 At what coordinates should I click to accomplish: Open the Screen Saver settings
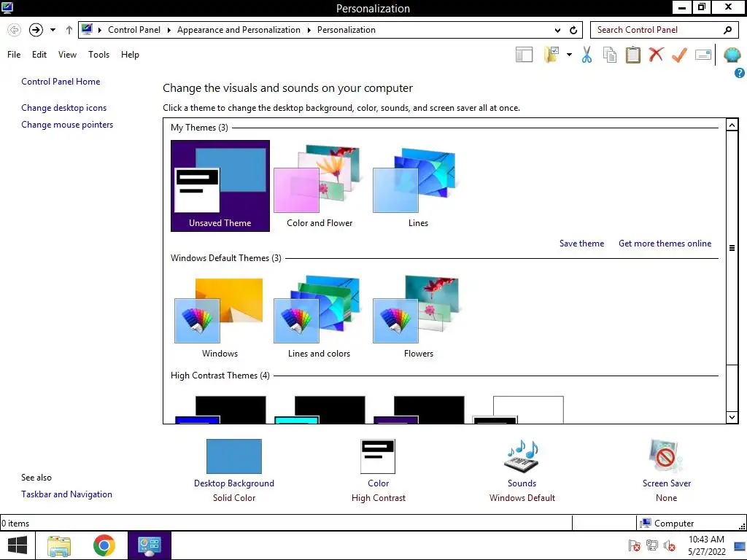click(667, 470)
